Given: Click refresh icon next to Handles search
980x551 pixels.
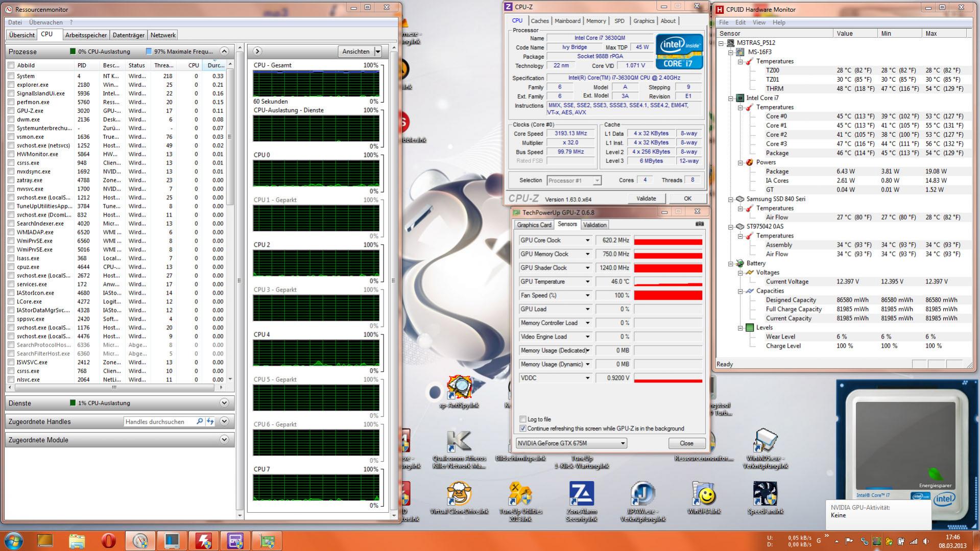Looking at the screenshot, I should [x=210, y=422].
